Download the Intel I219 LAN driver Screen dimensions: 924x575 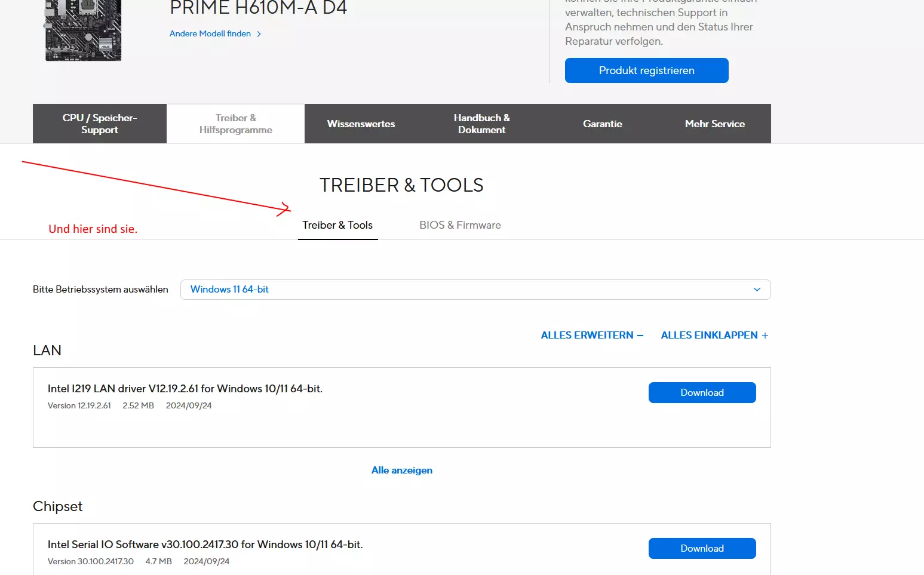(702, 392)
